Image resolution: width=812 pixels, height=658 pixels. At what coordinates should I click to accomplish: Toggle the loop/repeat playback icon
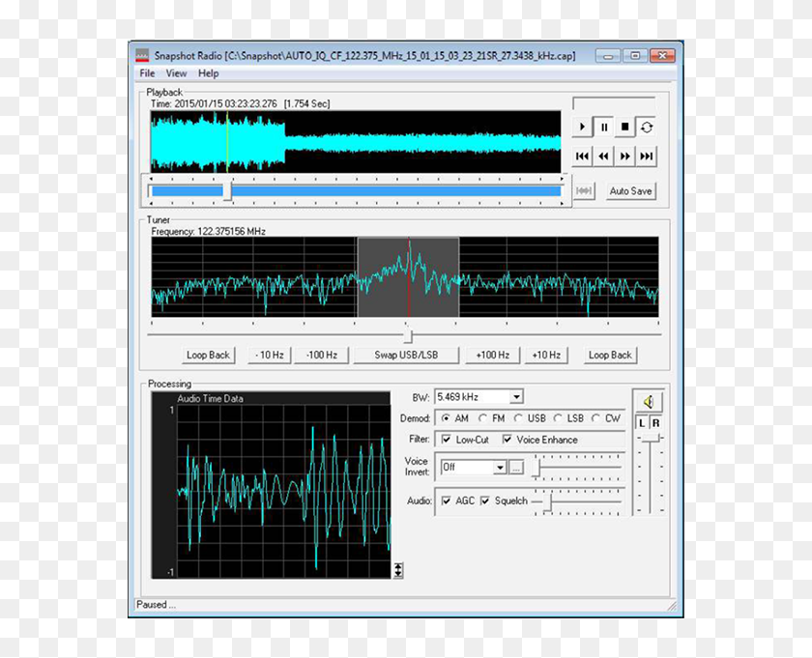click(647, 127)
